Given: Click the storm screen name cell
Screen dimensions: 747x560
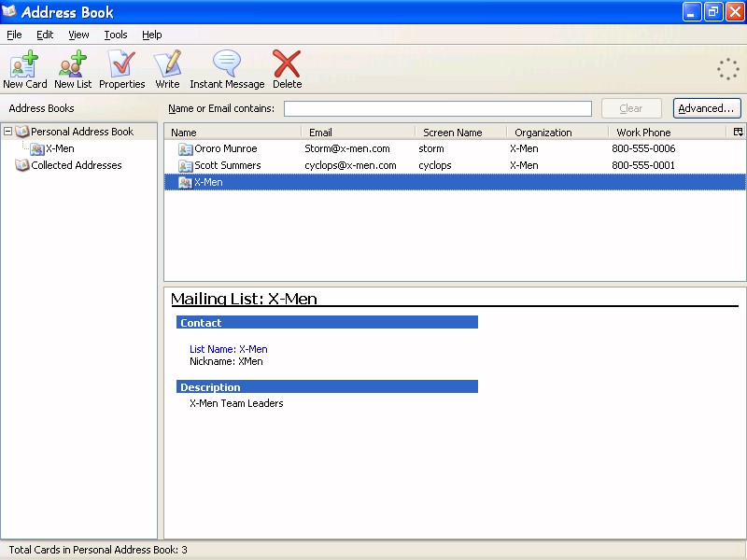Looking at the screenshot, I should click(431, 148).
